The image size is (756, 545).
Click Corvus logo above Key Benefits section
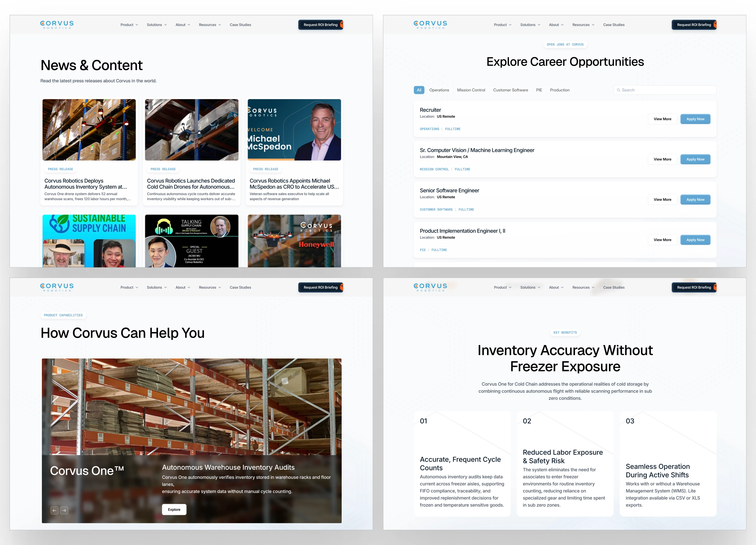[430, 287]
